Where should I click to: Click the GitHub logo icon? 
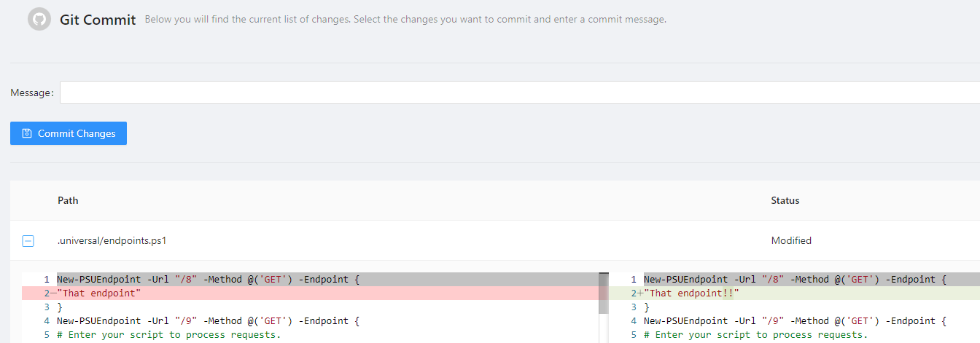click(39, 19)
